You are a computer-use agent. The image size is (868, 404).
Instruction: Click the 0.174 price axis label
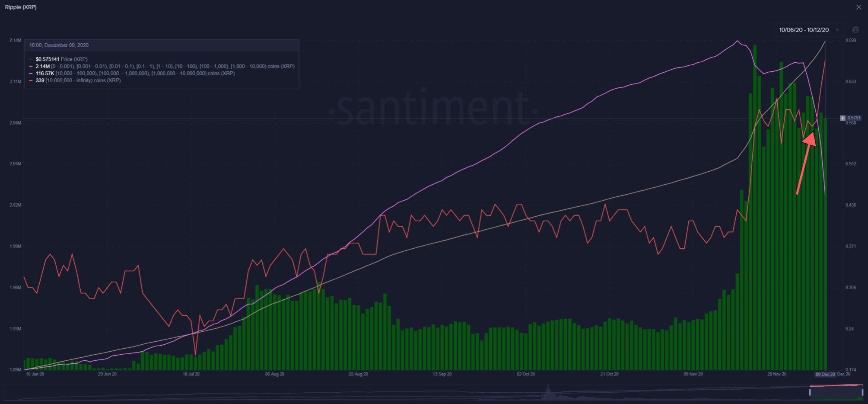tap(850, 370)
